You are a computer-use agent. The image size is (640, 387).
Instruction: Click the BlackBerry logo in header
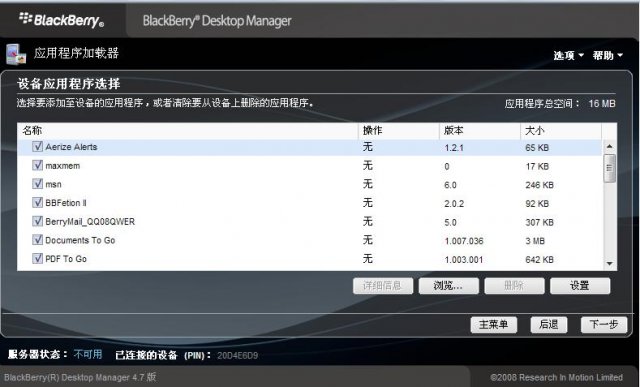[x=61, y=20]
